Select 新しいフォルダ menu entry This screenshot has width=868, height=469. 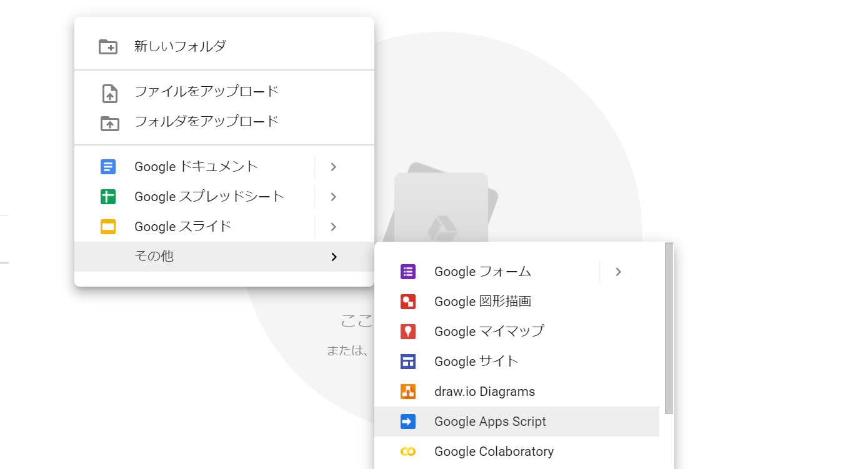(224, 46)
